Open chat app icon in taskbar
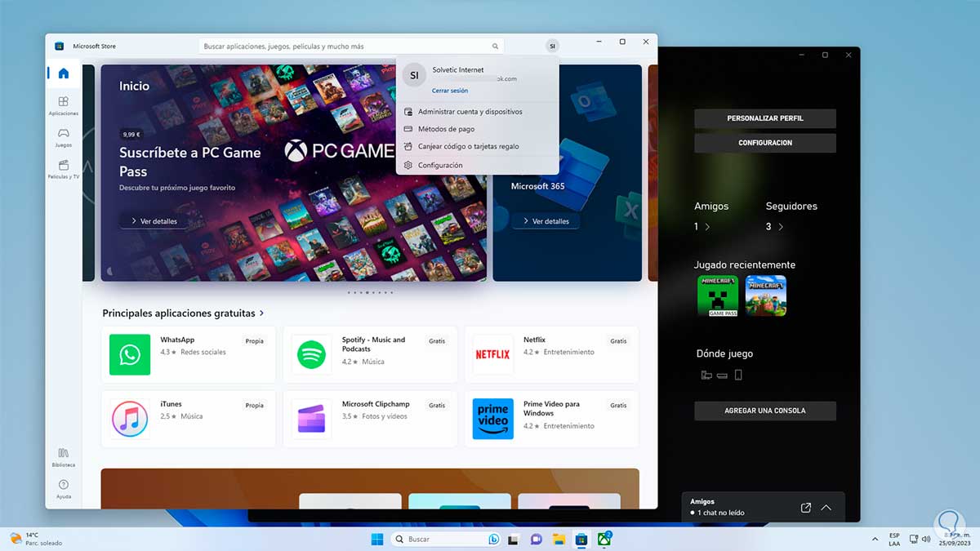 click(x=537, y=539)
